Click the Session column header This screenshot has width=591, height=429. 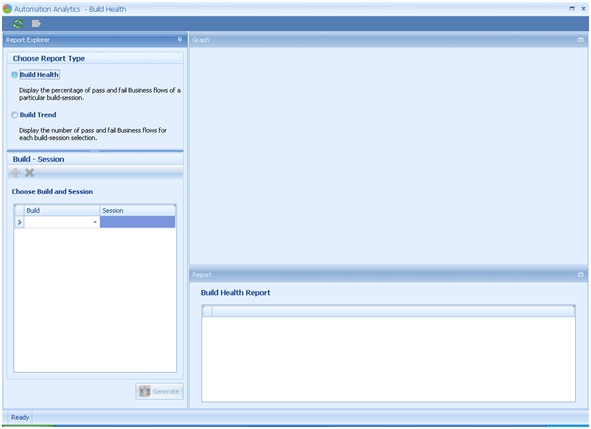tap(138, 210)
